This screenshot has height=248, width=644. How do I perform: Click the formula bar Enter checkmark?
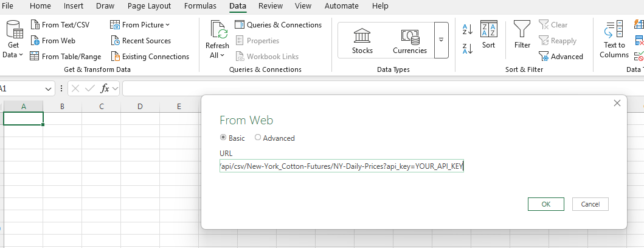(90, 88)
